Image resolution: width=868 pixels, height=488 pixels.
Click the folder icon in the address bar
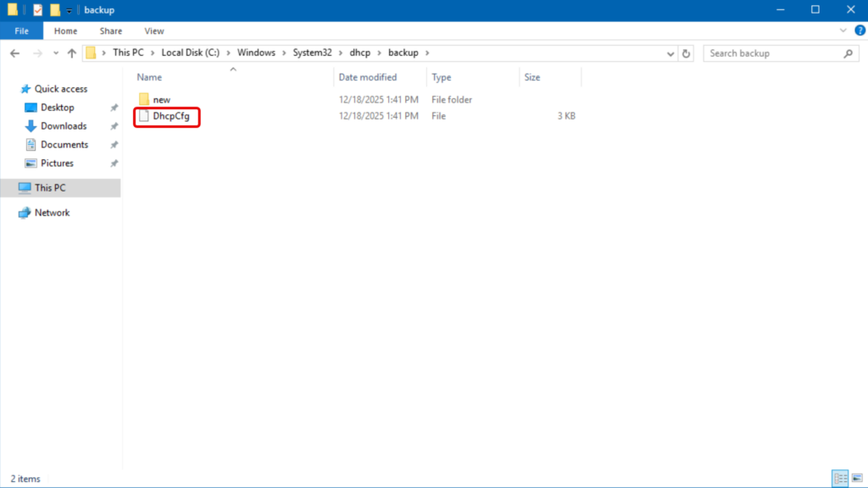(x=91, y=53)
